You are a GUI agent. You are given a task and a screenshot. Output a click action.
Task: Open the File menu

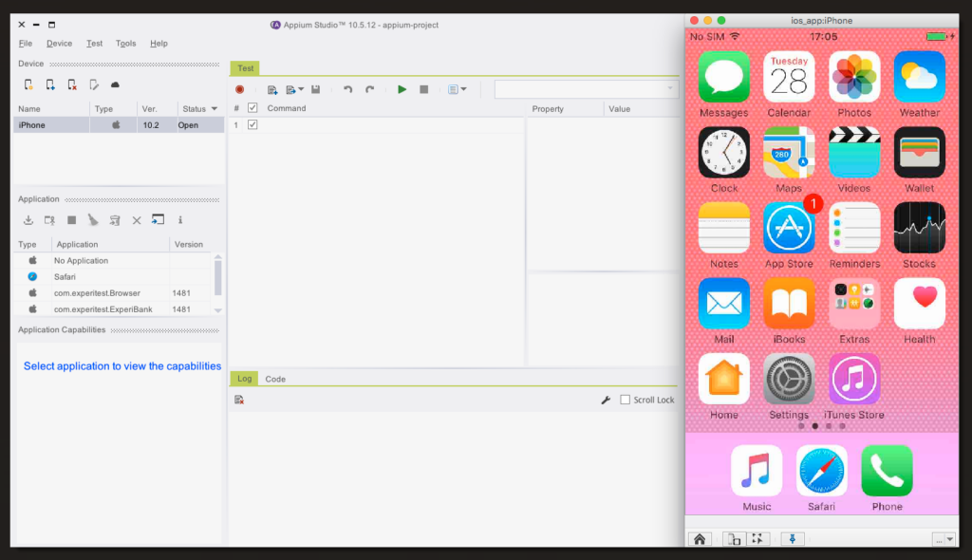pyautogui.click(x=26, y=44)
